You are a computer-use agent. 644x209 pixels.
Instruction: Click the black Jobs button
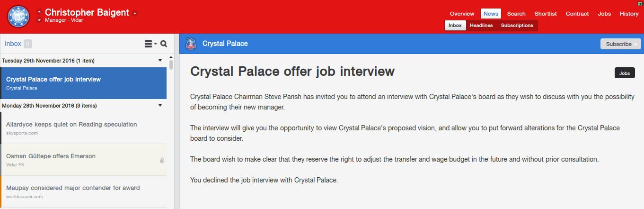point(625,73)
